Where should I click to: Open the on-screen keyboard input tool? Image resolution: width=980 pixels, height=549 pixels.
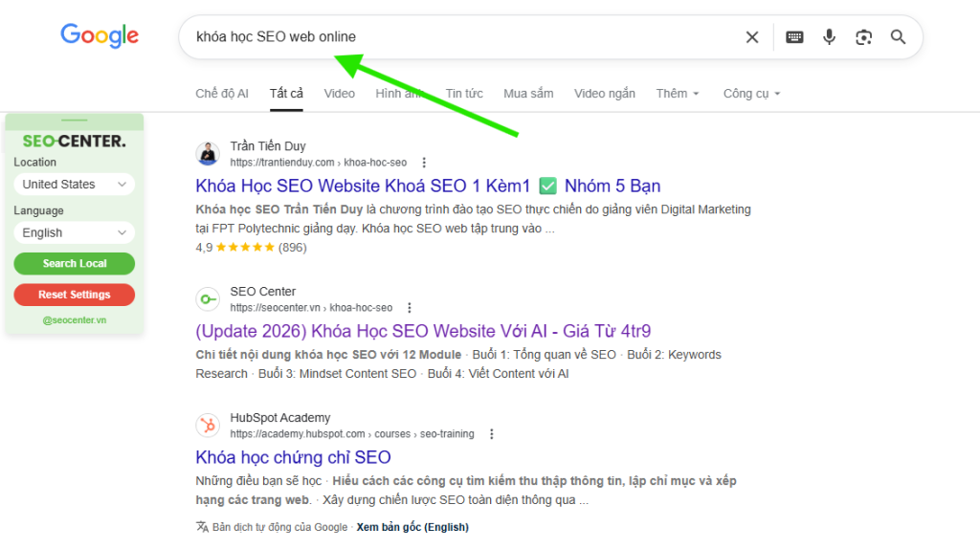(794, 37)
